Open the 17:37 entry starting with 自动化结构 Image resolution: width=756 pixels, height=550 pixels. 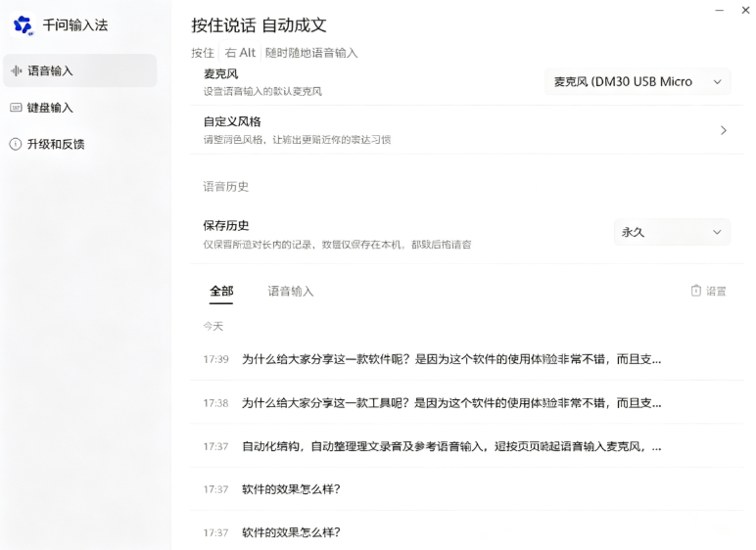467,446
